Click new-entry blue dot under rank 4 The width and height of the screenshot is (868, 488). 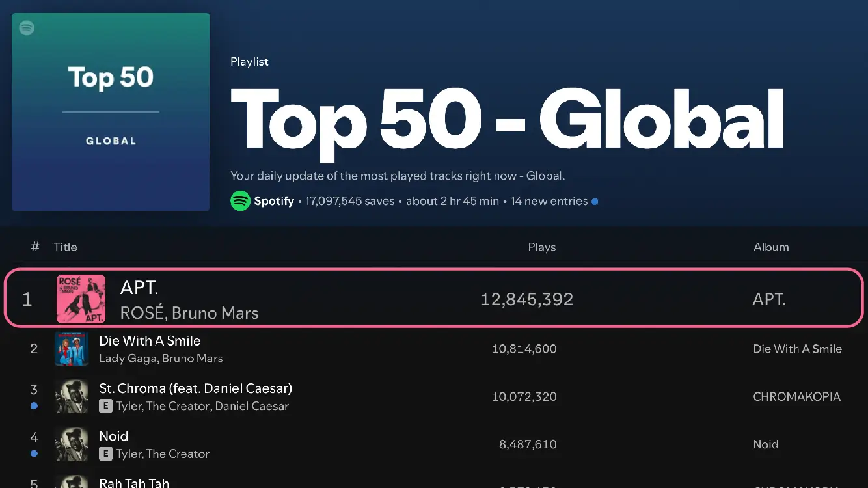(x=34, y=454)
